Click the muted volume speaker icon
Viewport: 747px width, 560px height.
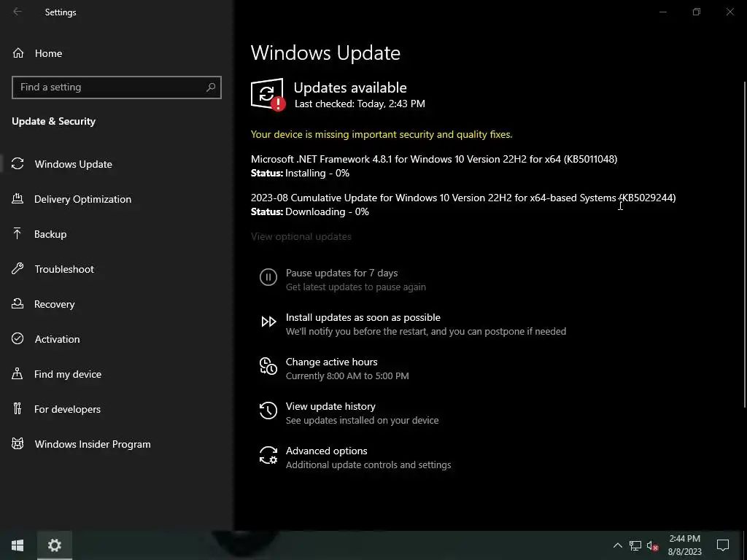[x=652, y=545]
